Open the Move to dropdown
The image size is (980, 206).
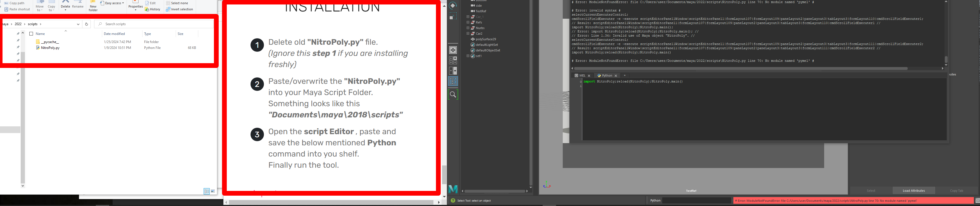point(40,6)
